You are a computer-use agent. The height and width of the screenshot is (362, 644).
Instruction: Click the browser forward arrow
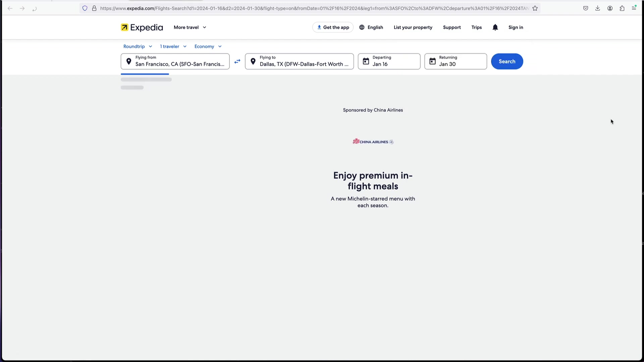[x=22, y=8]
